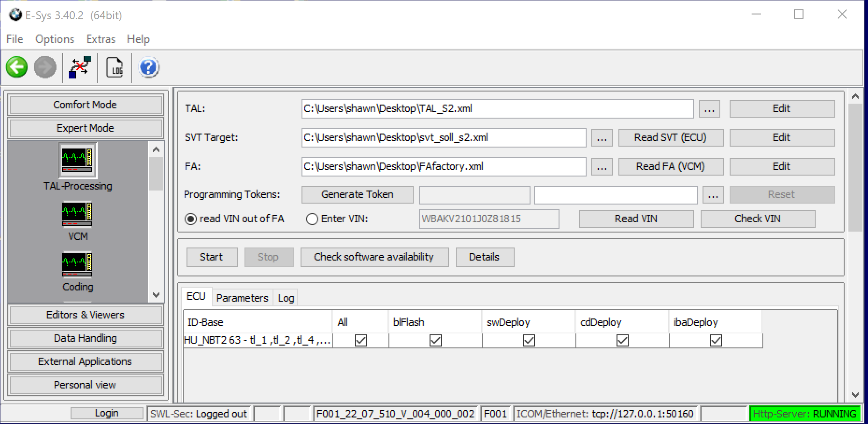Screen dimensions: 868x424
Task: Click the connection icon in toolbar
Action: point(80,67)
